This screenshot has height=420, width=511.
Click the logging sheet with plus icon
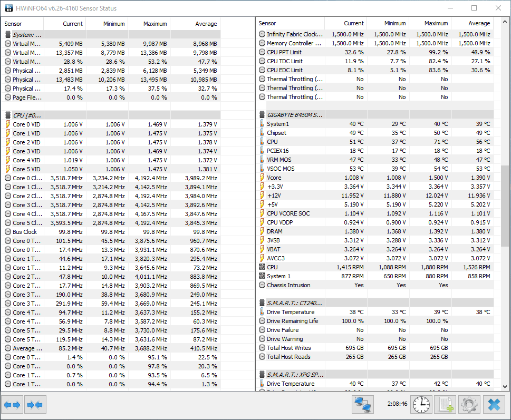tap(446, 404)
